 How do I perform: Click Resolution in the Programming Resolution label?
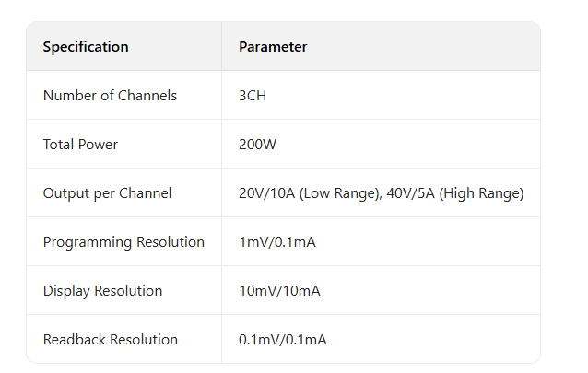[x=171, y=242]
